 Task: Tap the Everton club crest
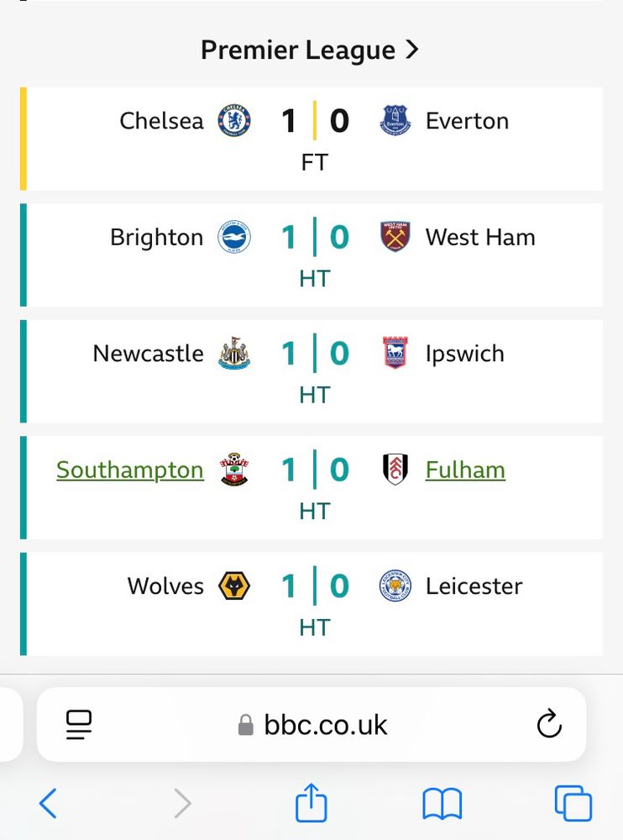[x=395, y=121]
